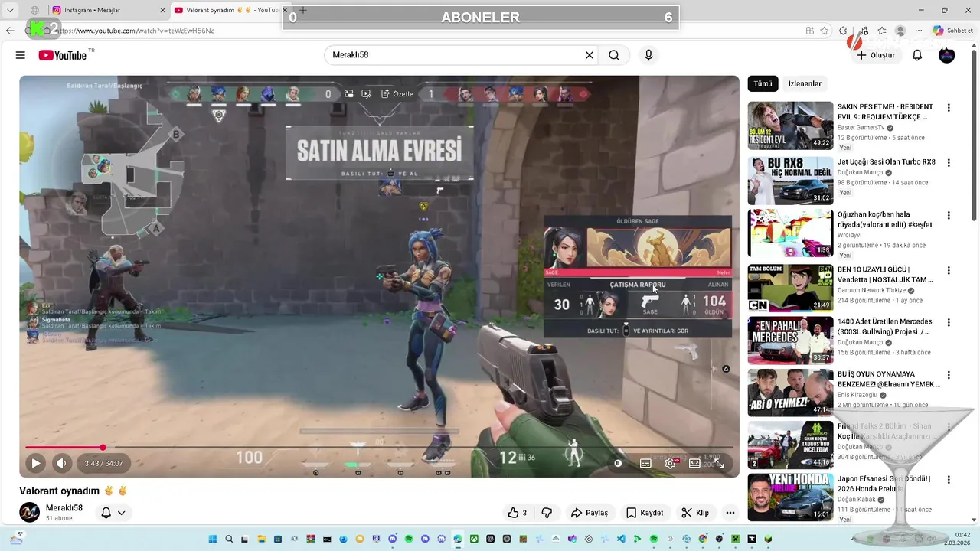Open options for Mercedes 300SL video
This screenshot has height=551, width=980.
pos(949,323)
